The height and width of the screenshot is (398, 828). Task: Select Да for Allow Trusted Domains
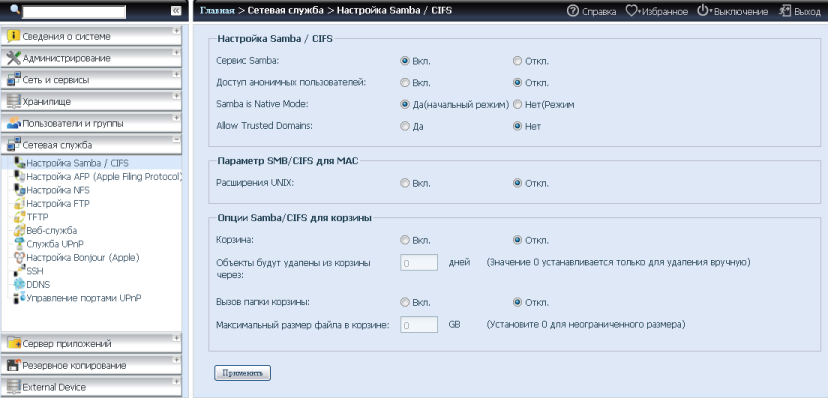pyautogui.click(x=405, y=127)
